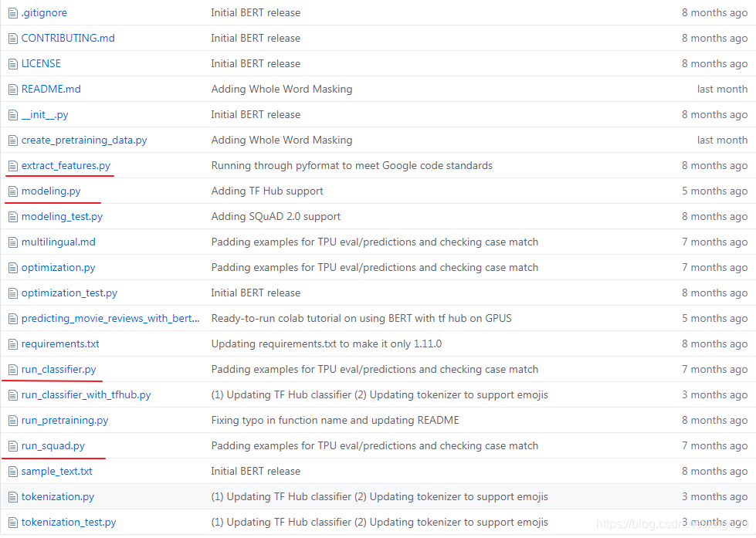
Task: Click 'last month' timestamp on README.md row
Action: pyautogui.click(x=722, y=90)
